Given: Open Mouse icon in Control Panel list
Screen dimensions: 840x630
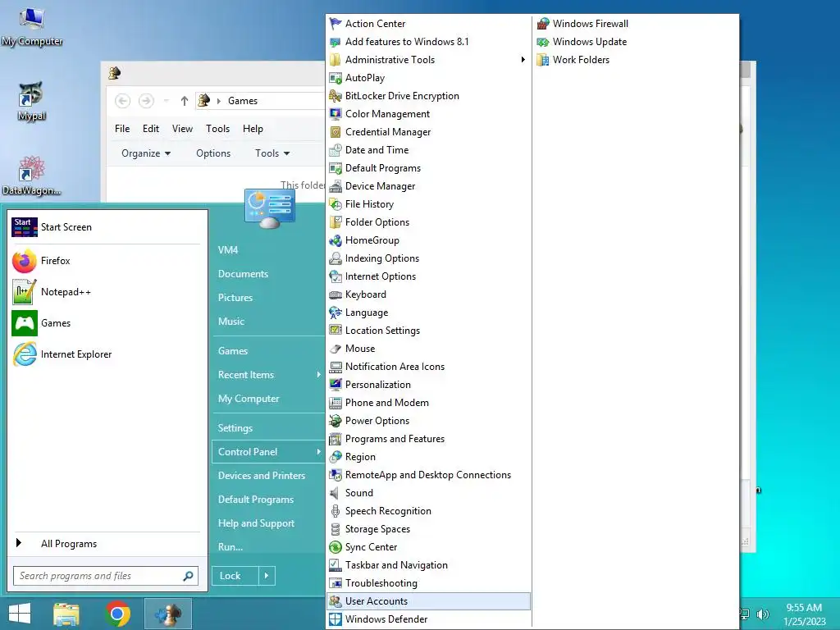Looking at the screenshot, I should [336, 348].
